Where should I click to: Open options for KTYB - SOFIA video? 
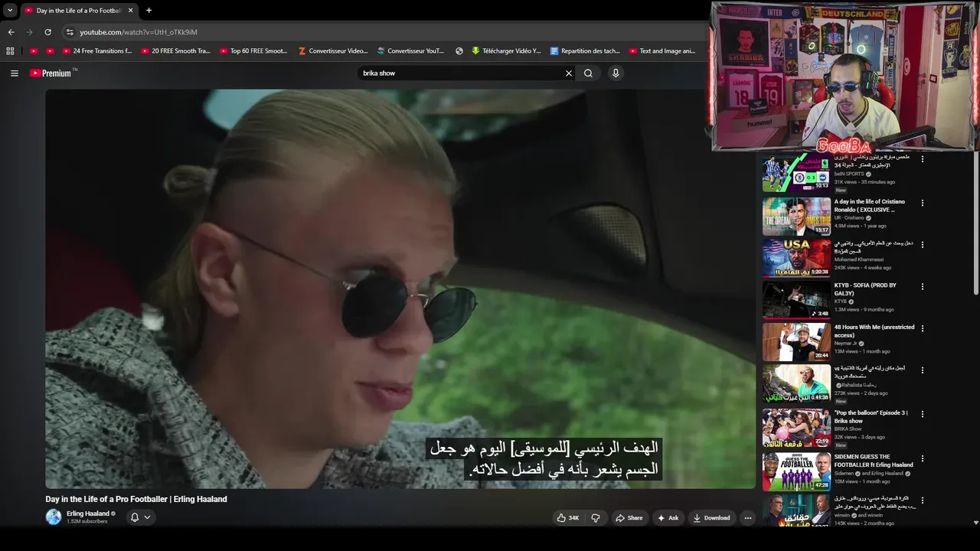922,286
